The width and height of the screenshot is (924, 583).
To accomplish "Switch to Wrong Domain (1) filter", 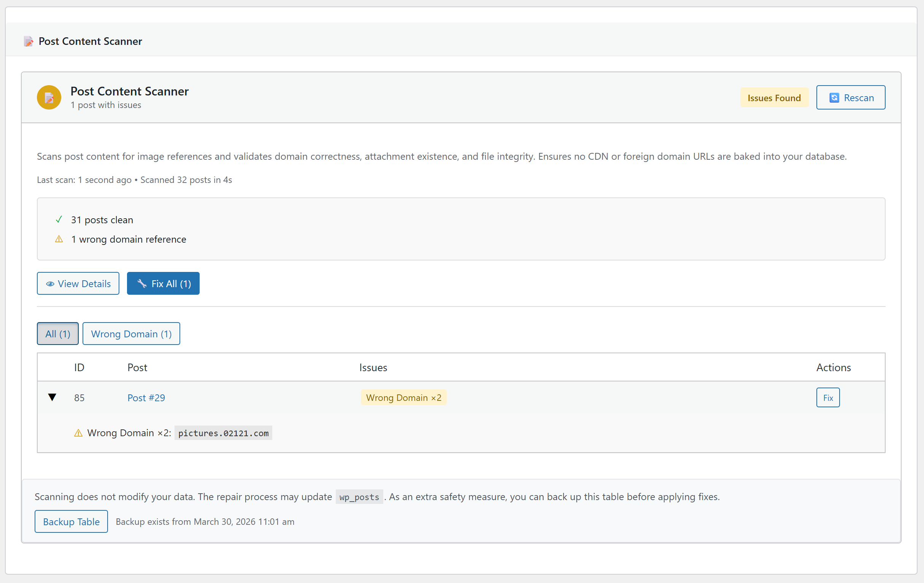I will tap(131, 334).
